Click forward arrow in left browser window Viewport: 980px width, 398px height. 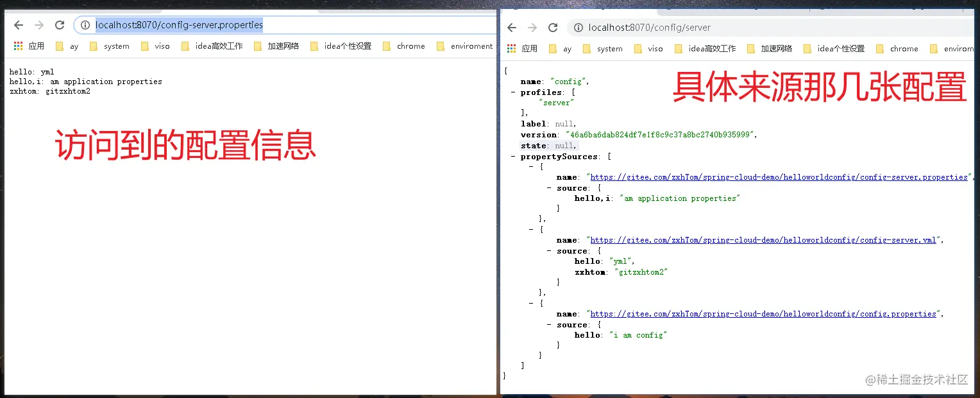(39, 25)
